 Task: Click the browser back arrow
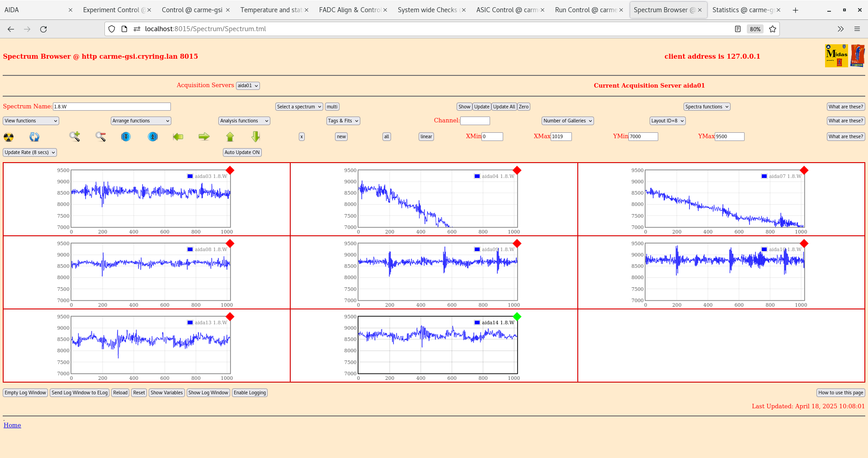coord(11,29)
